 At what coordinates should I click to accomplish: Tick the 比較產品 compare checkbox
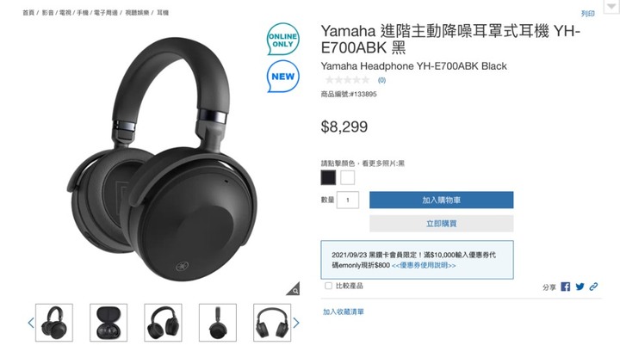[x=328, y=286]
